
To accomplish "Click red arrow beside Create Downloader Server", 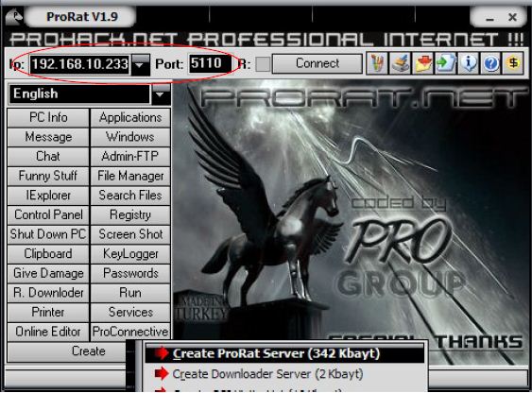I will click(162, 374).
